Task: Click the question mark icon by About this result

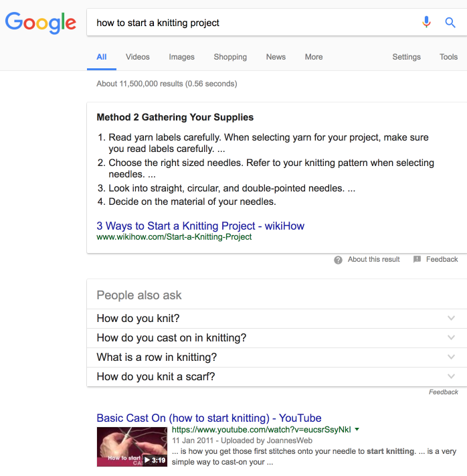Action: [338, 260]
